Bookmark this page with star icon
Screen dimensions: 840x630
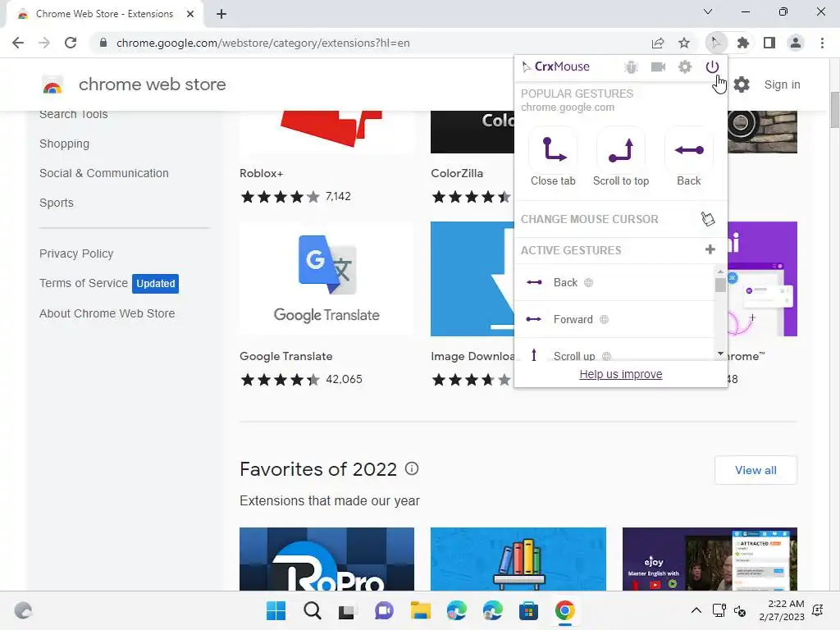(683, 43)
